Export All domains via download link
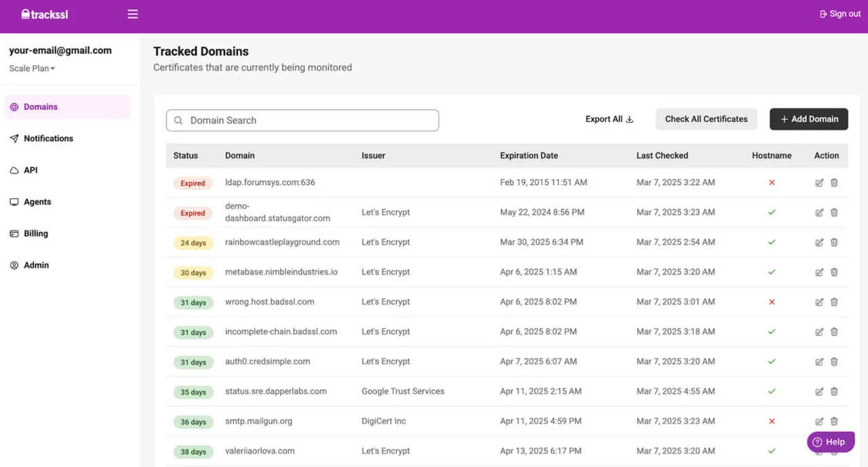868x467 pixels. point(609,119)
